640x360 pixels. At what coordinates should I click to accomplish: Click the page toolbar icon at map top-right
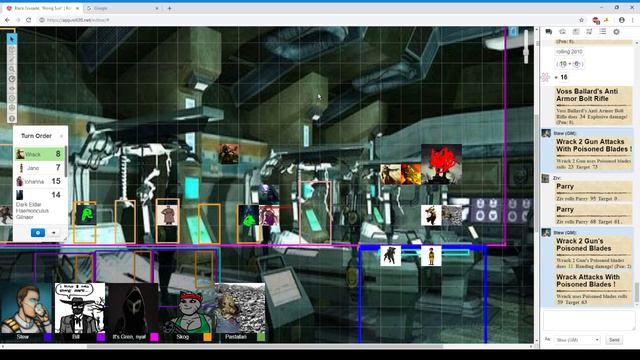513,32
